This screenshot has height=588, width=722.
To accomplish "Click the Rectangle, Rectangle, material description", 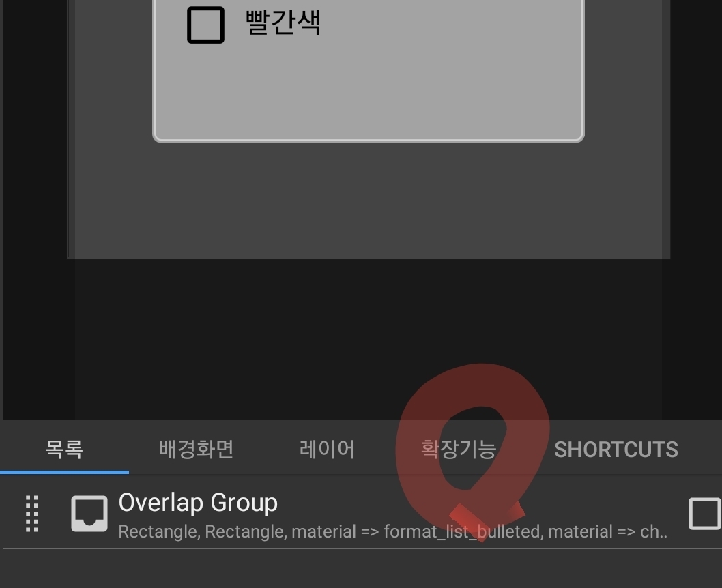I will click(x=393, y=531).
